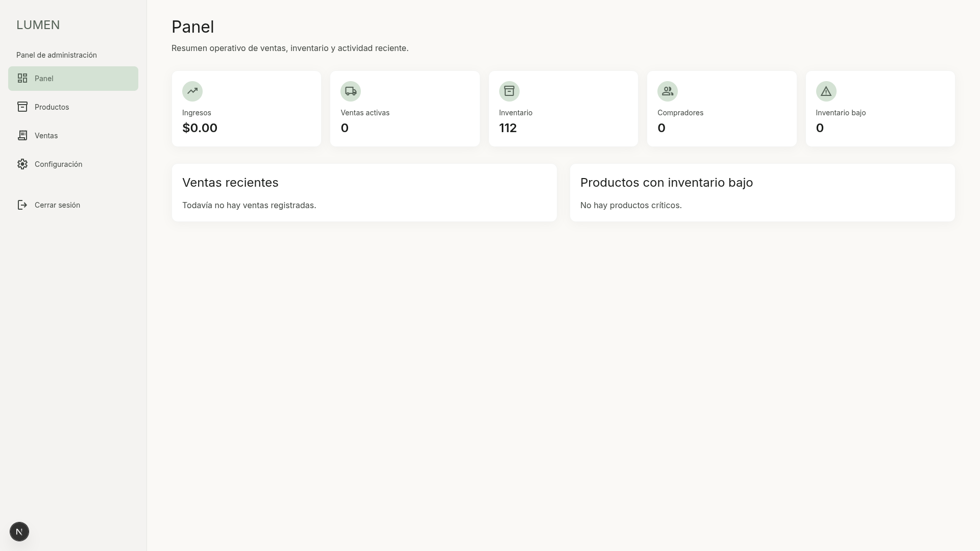Click the 'Panel de administración' sidebar label
The image size is (980, 551).
[x=57, y=55]
